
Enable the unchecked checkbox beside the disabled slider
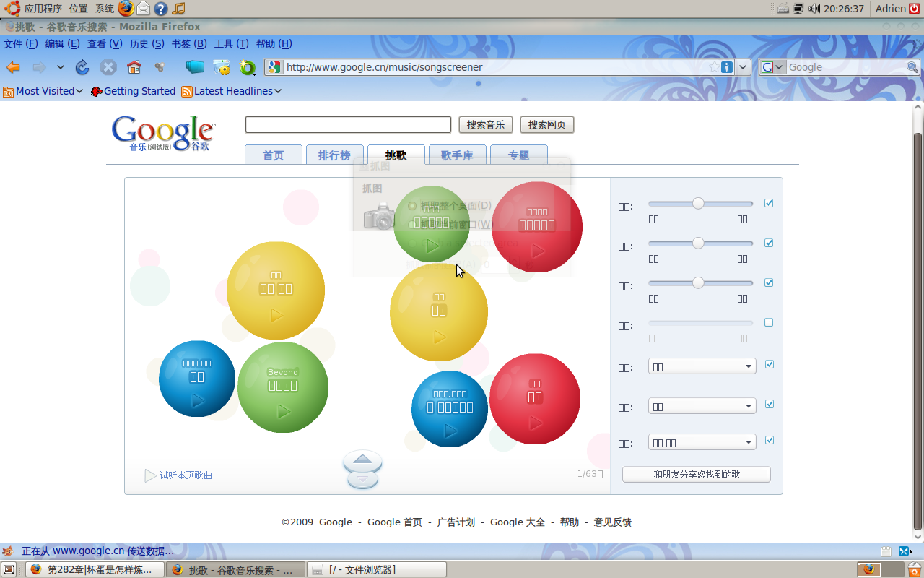[x=769, y=322]
